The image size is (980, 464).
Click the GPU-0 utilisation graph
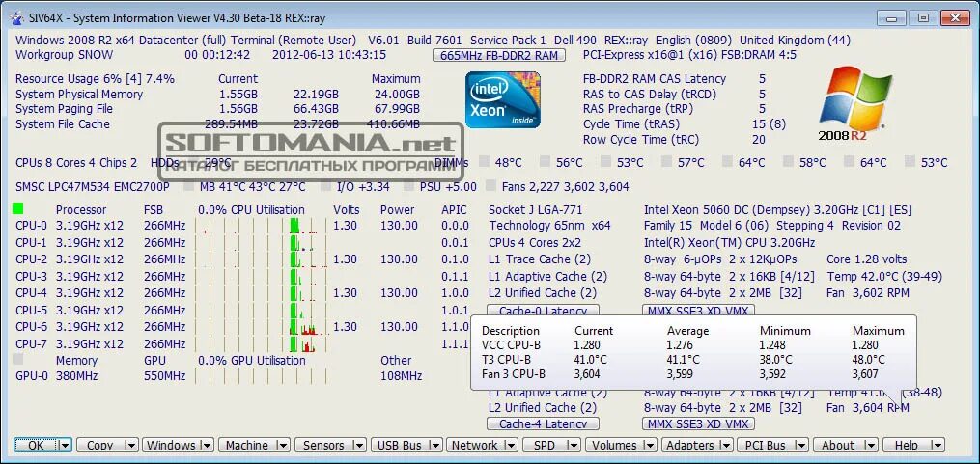[263, 376]
